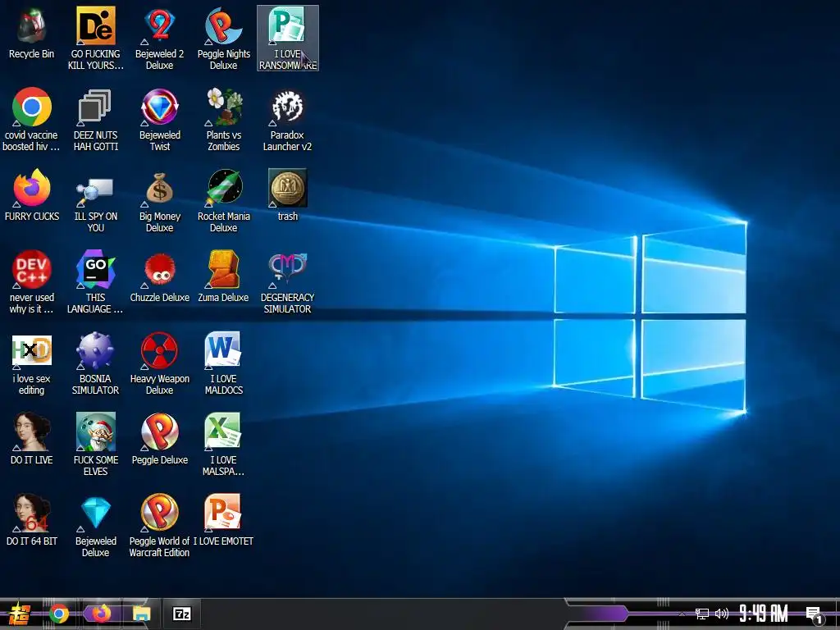Launch Firefox from the taskbar

click(x=101, y=614)
